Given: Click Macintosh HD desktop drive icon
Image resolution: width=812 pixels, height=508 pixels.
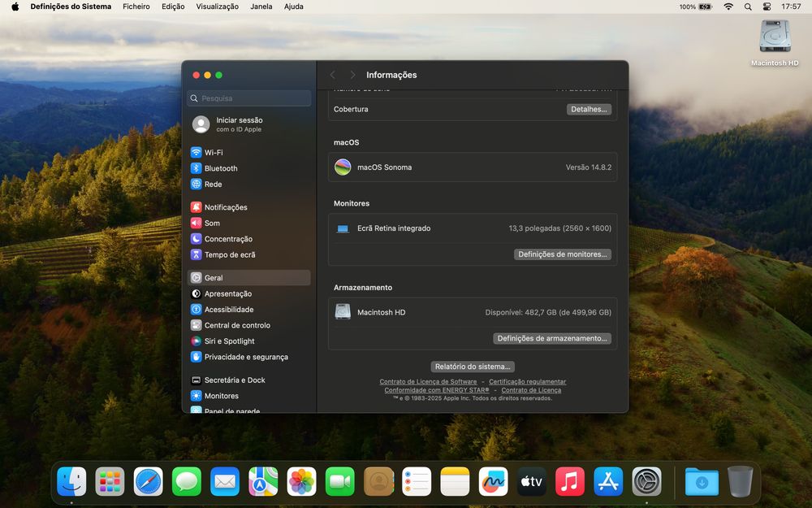Looking at the screenshot, I should (775, 43).
